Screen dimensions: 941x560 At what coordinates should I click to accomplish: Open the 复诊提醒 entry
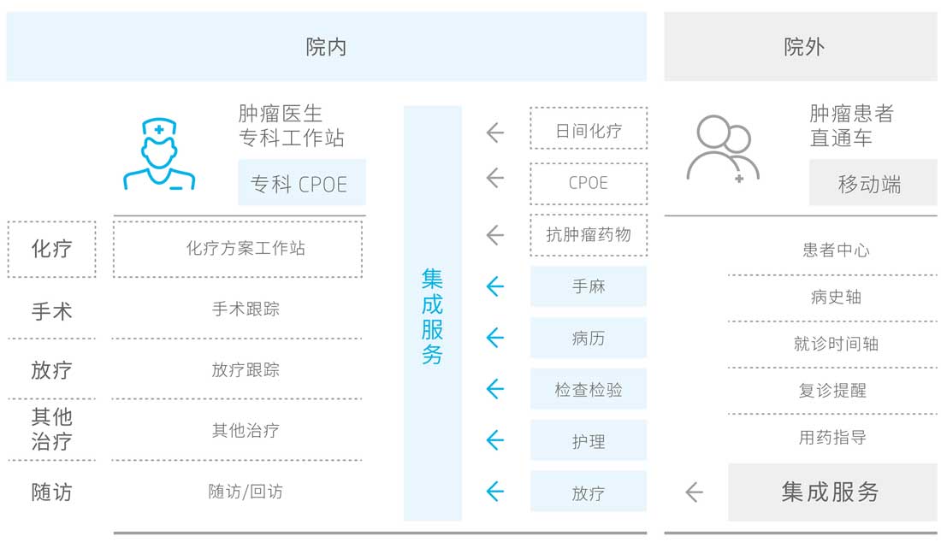(832, 391)
